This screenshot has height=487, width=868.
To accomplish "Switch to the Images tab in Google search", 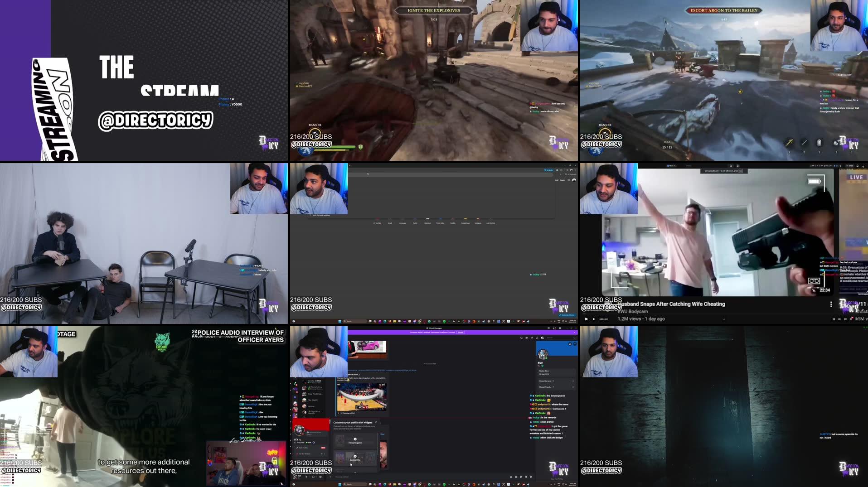I will [x=562, y=180].
